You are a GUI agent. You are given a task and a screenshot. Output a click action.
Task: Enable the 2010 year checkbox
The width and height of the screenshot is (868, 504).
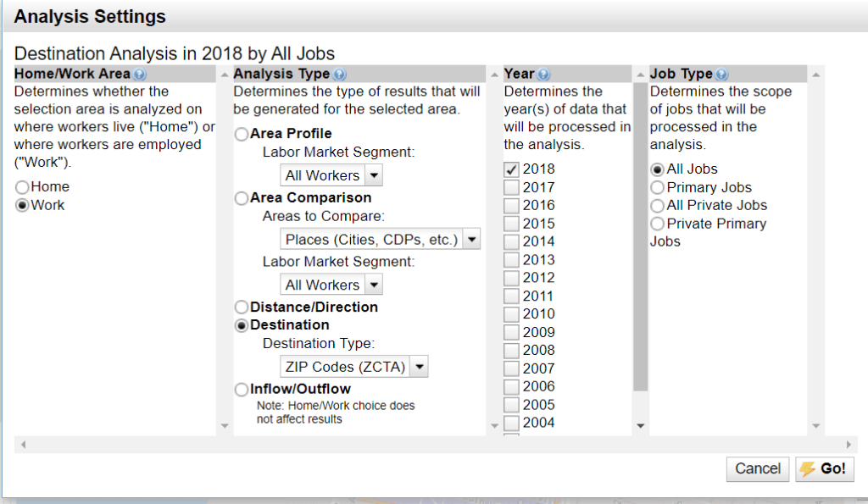(x=512, y=314)
